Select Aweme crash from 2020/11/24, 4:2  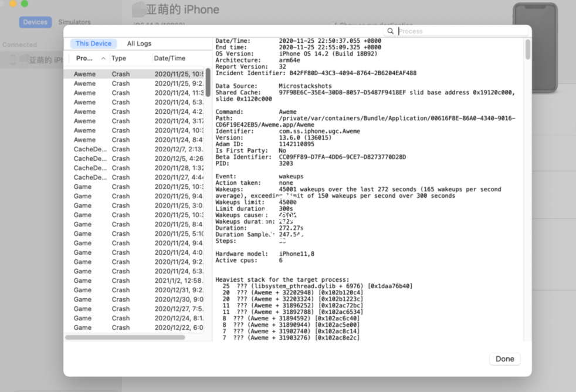[x=134, y=111]
